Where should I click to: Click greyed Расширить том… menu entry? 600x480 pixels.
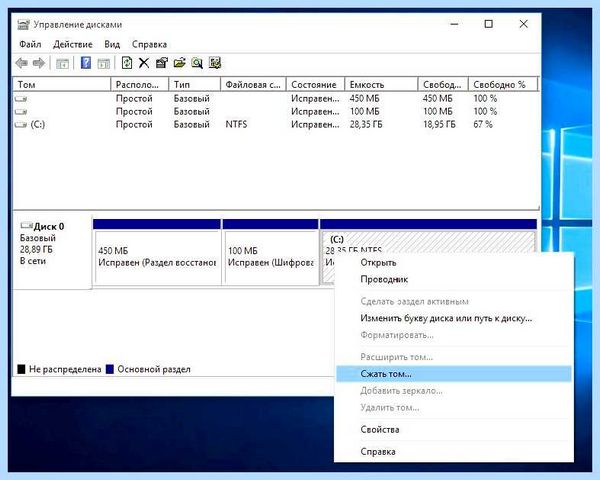point(454,357)
